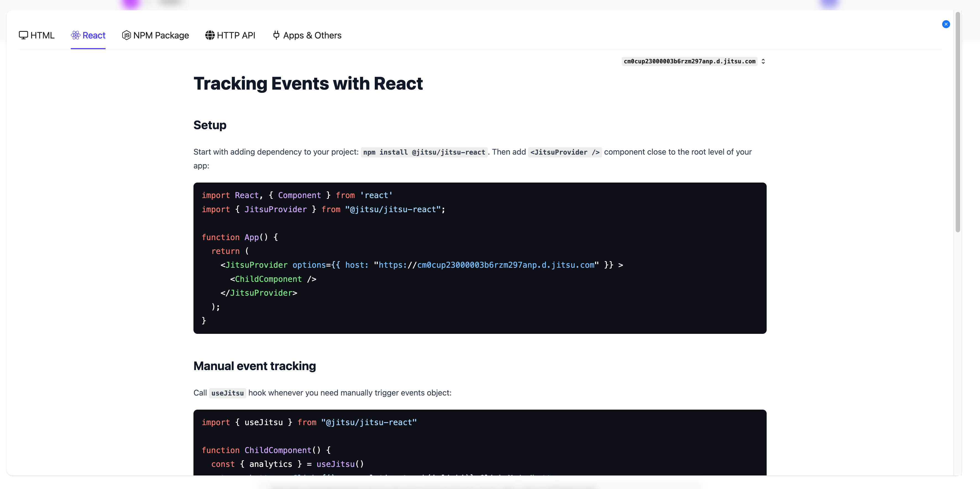This screenshot has width=980, height=489.
Task: Close the tracking instructions dialog
Action: pyautogui.click(x=946, y=24)
